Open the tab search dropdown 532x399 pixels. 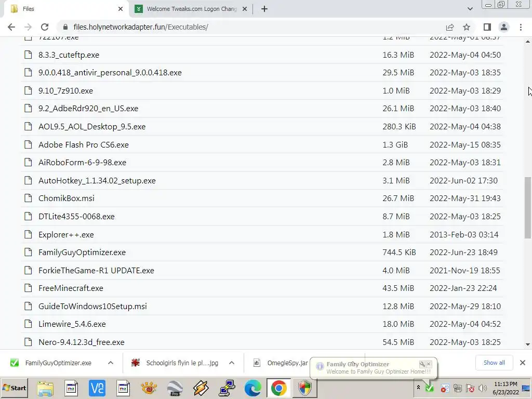(x=470, y=9)
